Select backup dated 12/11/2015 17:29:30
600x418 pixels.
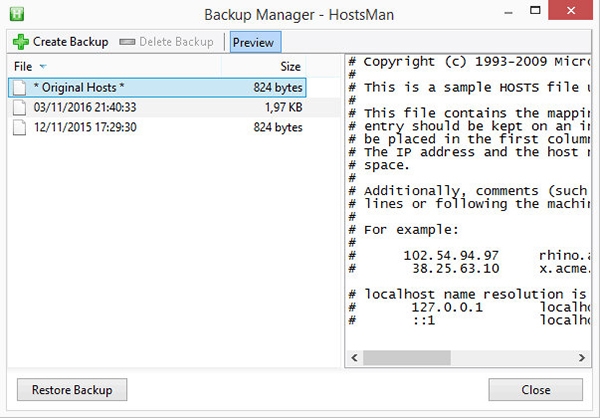pos(157,127)
